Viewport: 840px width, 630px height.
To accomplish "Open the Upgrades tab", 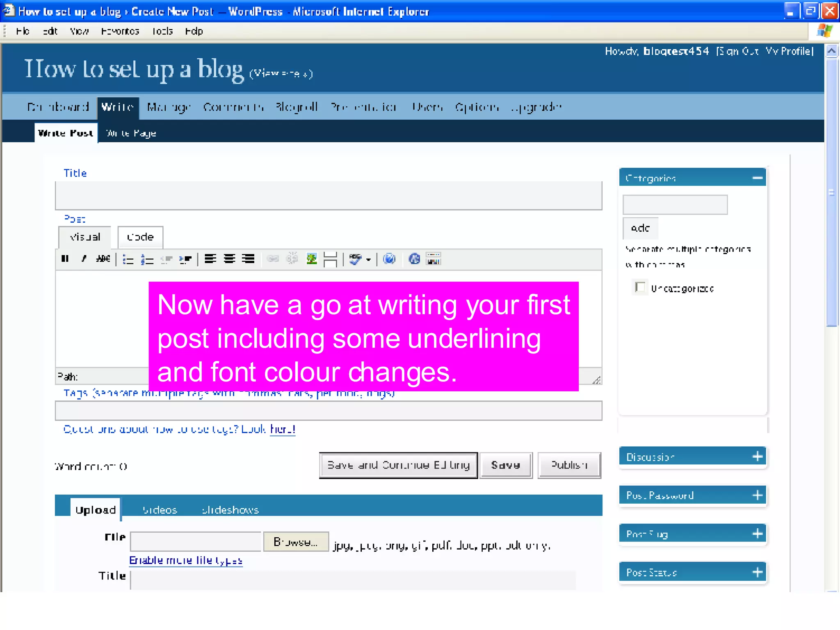I will 536,107.
